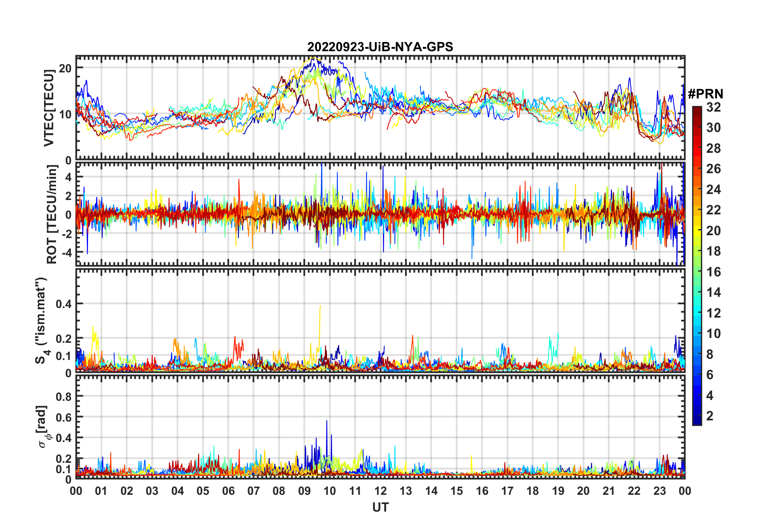Pick the 19 hour tick label on the UT axis
The width and height of the screenshot is (761, 532).
[x=558, y=491]
